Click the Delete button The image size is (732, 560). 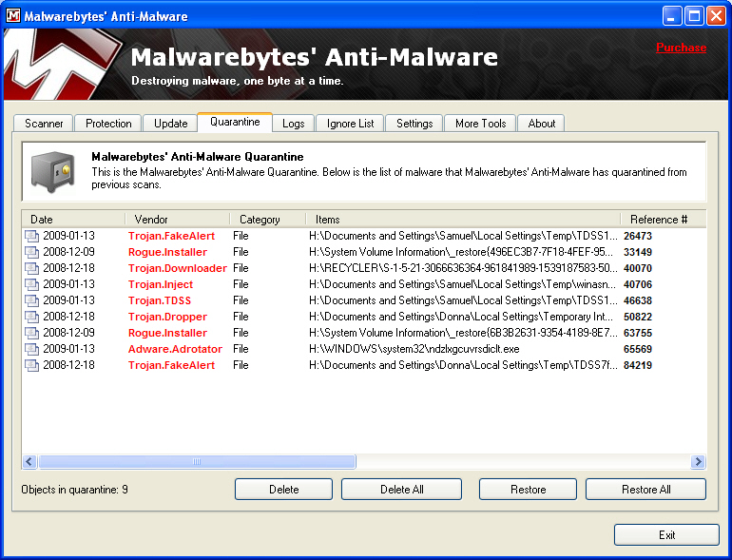[284, 489]
